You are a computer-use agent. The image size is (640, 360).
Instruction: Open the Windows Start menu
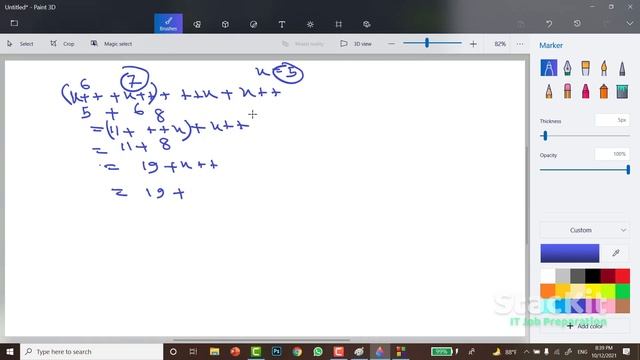tap(10, 351)
